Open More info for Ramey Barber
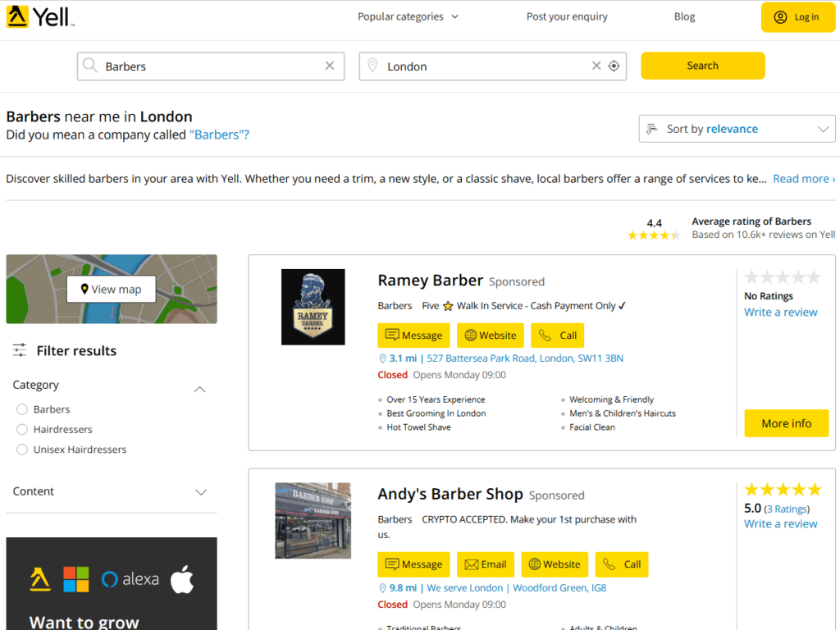 click(786, 423)
